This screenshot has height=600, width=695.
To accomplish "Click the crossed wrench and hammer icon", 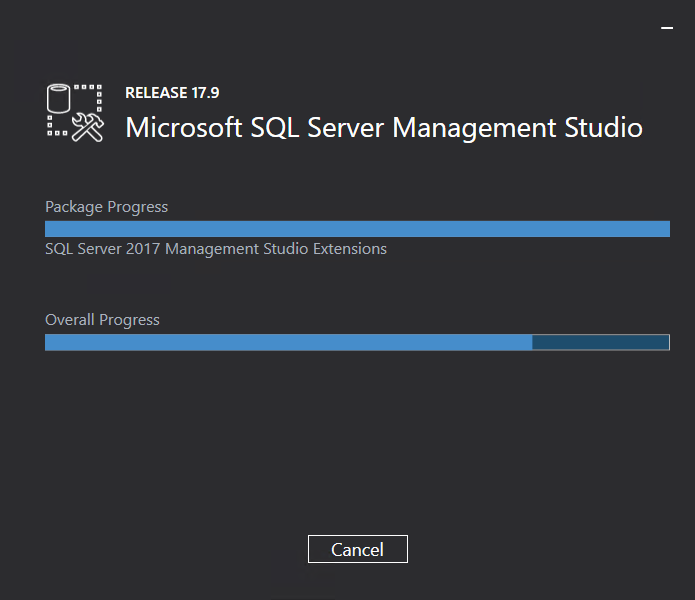I will click(x=87, y=126).
